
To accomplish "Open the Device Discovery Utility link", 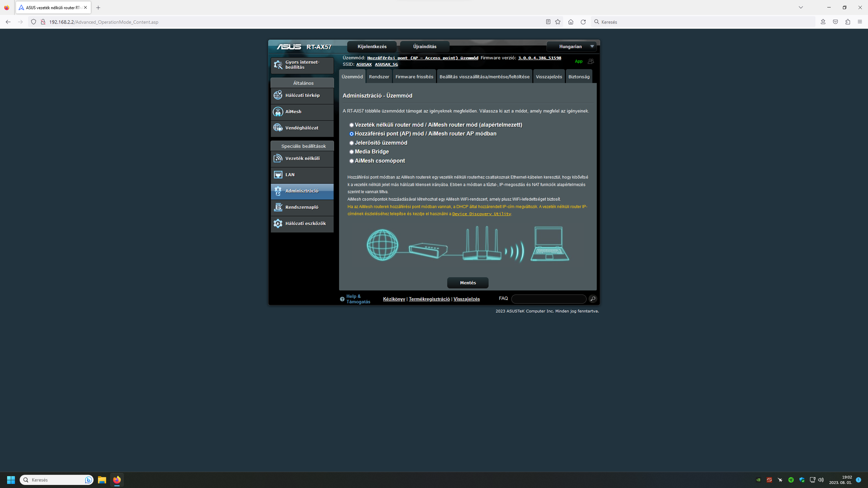I will coord(482,214).
